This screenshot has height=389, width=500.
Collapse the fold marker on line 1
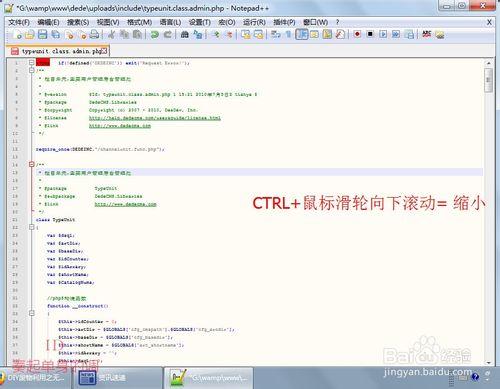click(31, 62)
